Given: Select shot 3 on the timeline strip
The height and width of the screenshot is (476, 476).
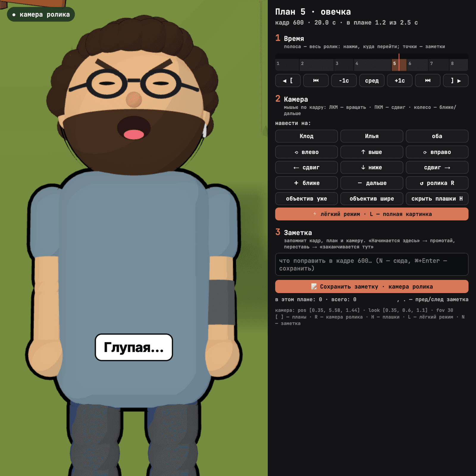Looking at the screenshot, I should click(344, 65).
